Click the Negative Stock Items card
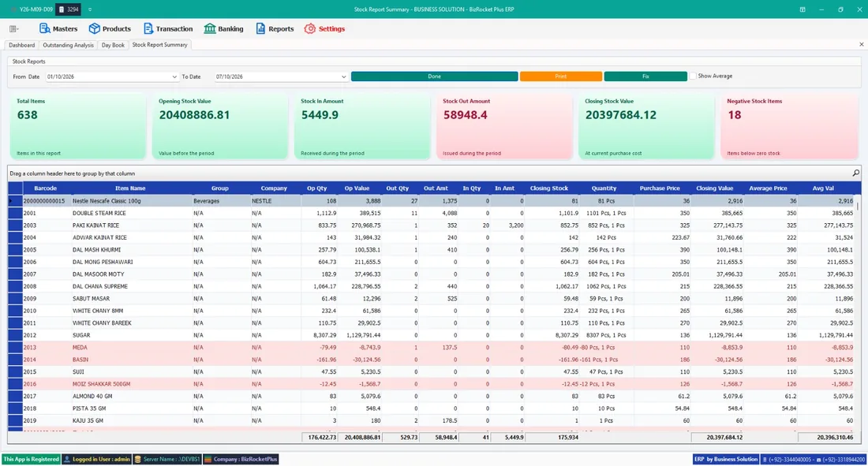 789,127
